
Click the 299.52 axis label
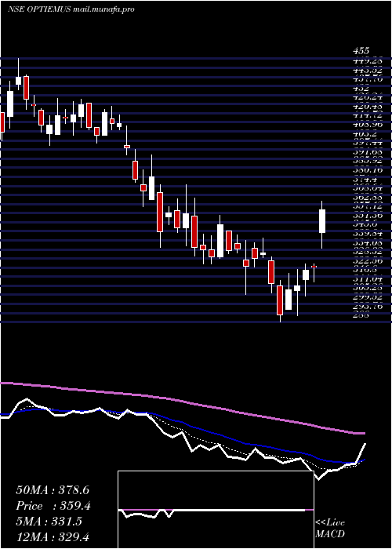tap(368, 297)
